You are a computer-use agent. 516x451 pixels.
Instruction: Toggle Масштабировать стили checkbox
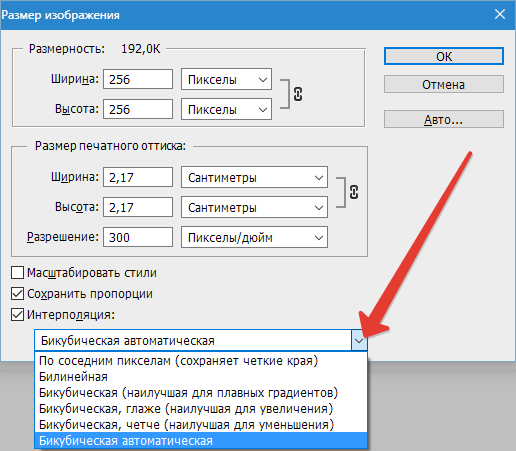pyautogui.click(x=17, y=272)
